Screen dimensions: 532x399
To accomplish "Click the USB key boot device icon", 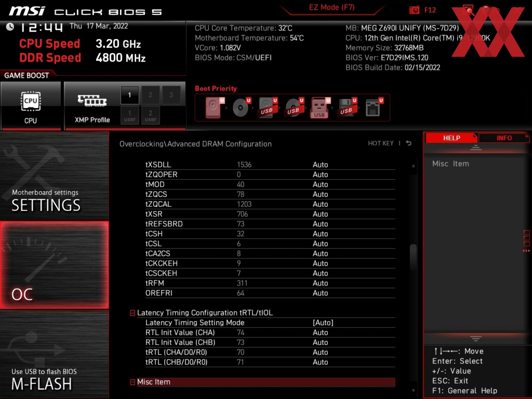I will pos(321,108).
